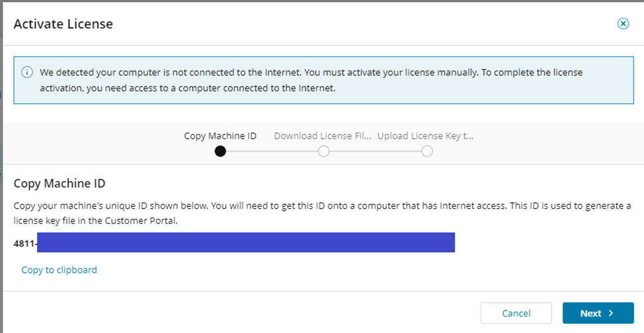
Task: Click the progress line between last two steps
Action: (375, 151)
